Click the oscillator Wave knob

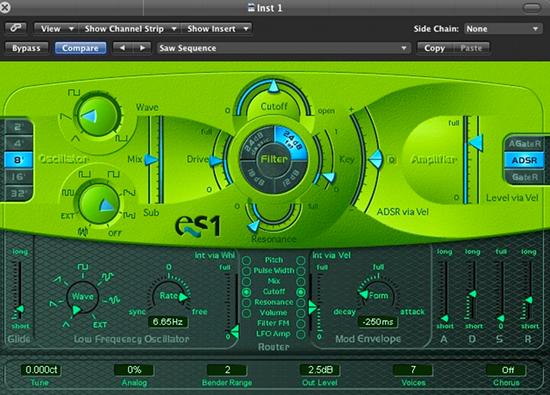point(98,116)
